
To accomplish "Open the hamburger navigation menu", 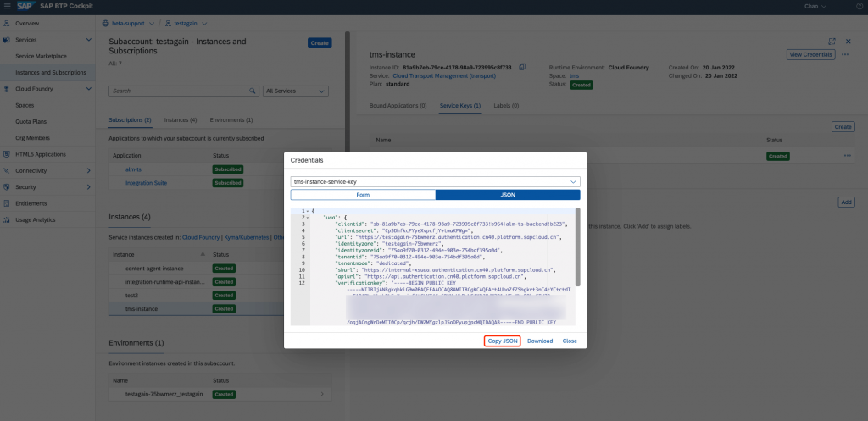I will tap(7, 7).
